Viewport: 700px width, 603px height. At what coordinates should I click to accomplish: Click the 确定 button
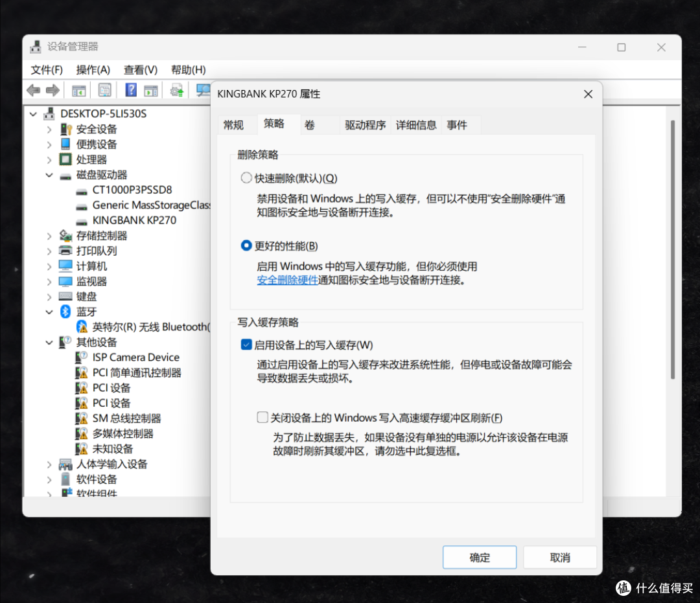(x=480, y=558)
